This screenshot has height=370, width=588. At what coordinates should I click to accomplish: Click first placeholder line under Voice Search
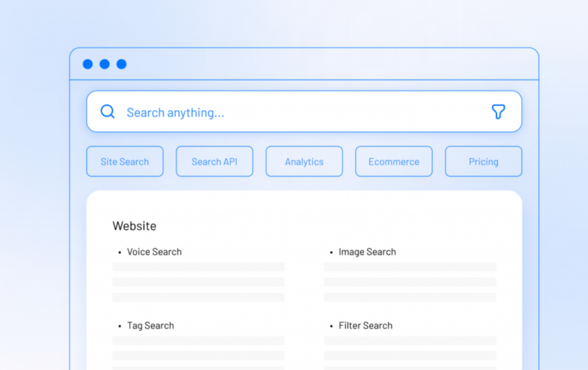[198, 267]
